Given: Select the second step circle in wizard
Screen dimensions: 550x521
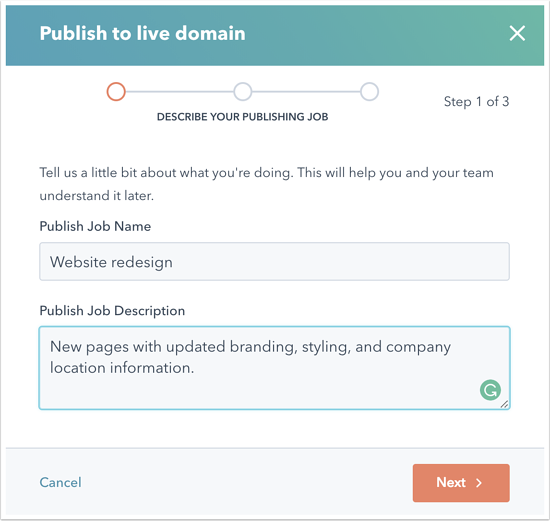Looking at the screenshot, I should coord(243,92).
